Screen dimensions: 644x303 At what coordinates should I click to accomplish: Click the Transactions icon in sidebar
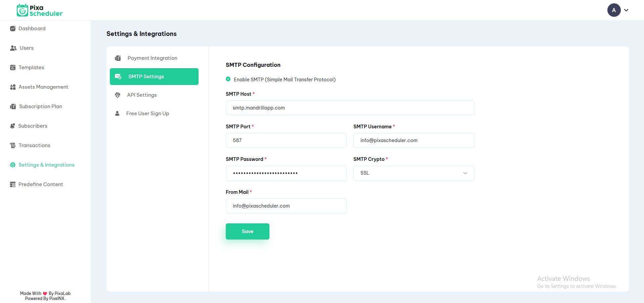point(13,145)
